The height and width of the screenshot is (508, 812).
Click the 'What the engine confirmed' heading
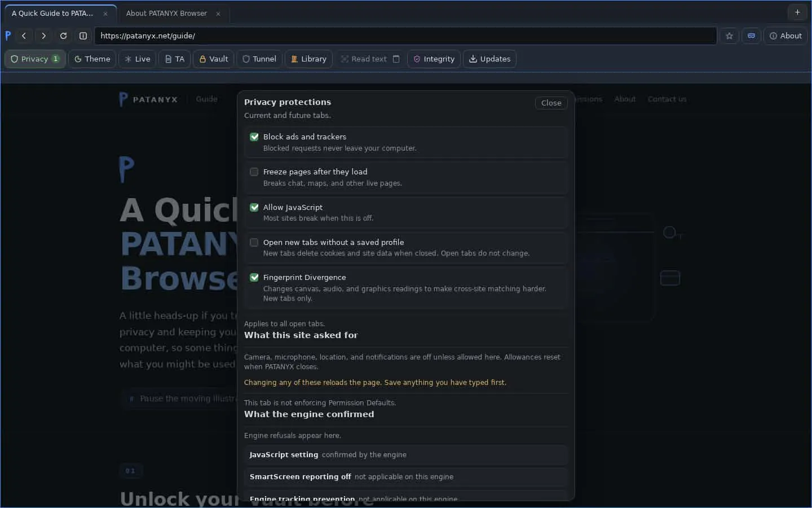click(309, 414)
